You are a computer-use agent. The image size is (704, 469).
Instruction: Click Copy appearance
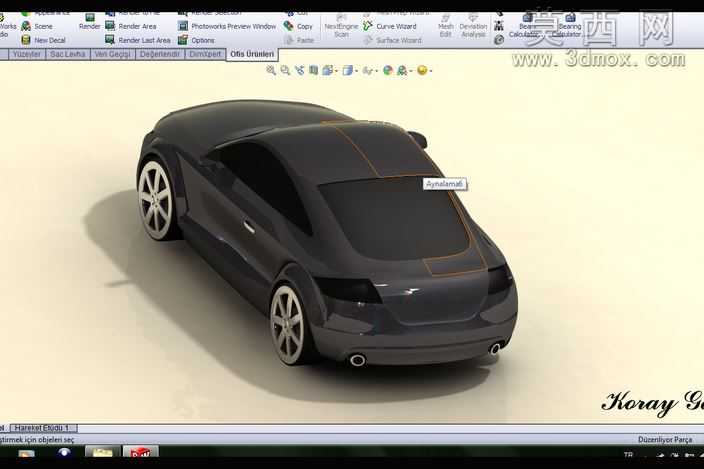click(299, 26)
